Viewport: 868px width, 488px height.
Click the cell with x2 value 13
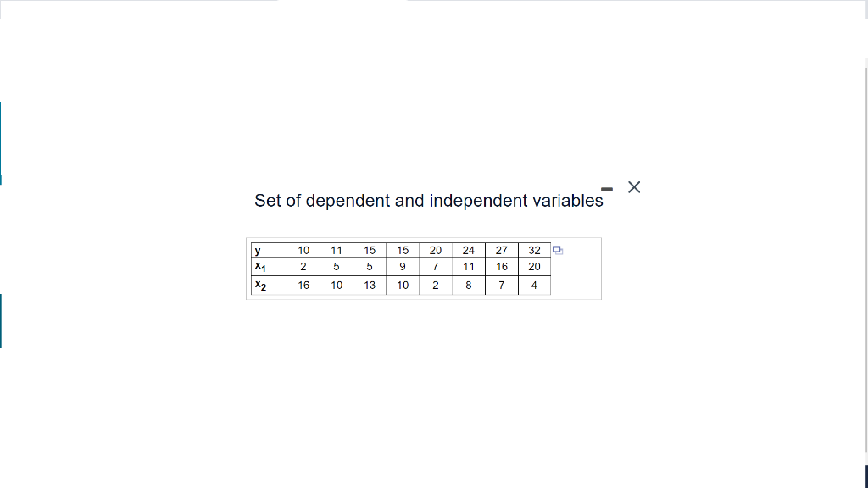tap(369, 286)
